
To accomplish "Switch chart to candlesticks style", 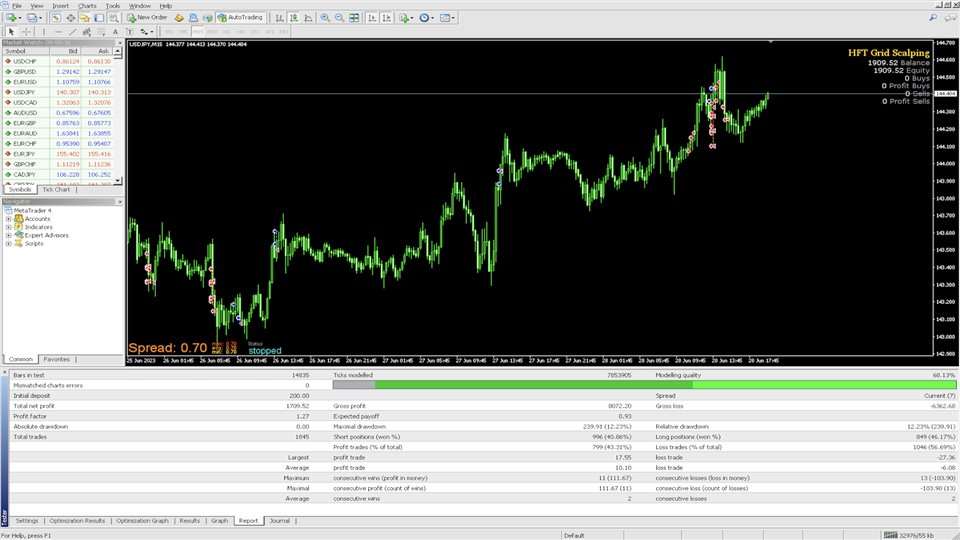I will pos(294,18).
